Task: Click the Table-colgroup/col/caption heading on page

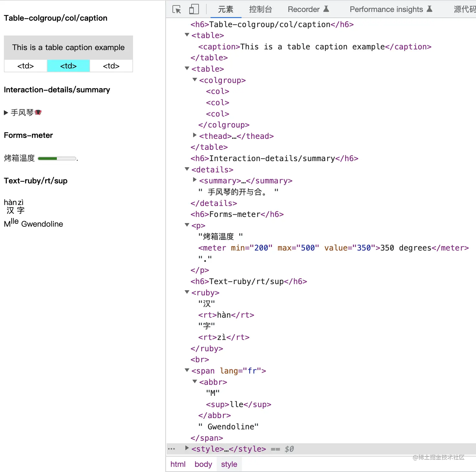Action: tap(56, 18)
